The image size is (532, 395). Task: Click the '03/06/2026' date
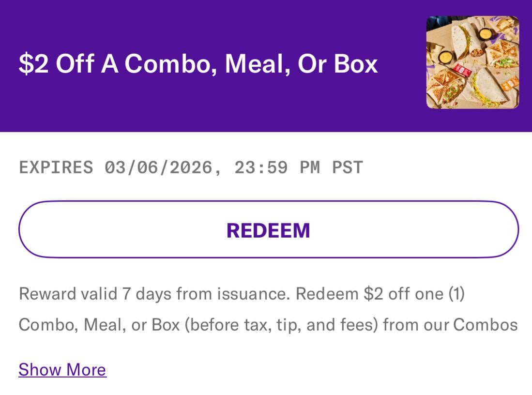[158, 167]
